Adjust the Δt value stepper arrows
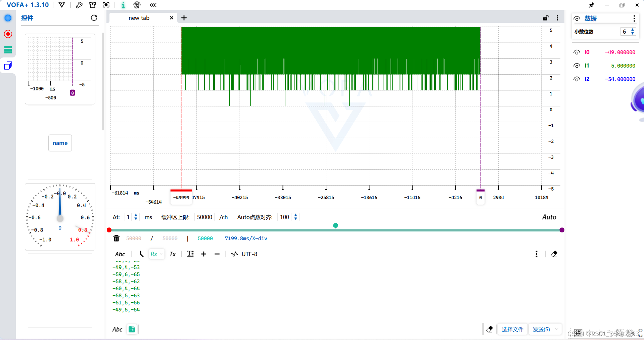 coord(136,217)
